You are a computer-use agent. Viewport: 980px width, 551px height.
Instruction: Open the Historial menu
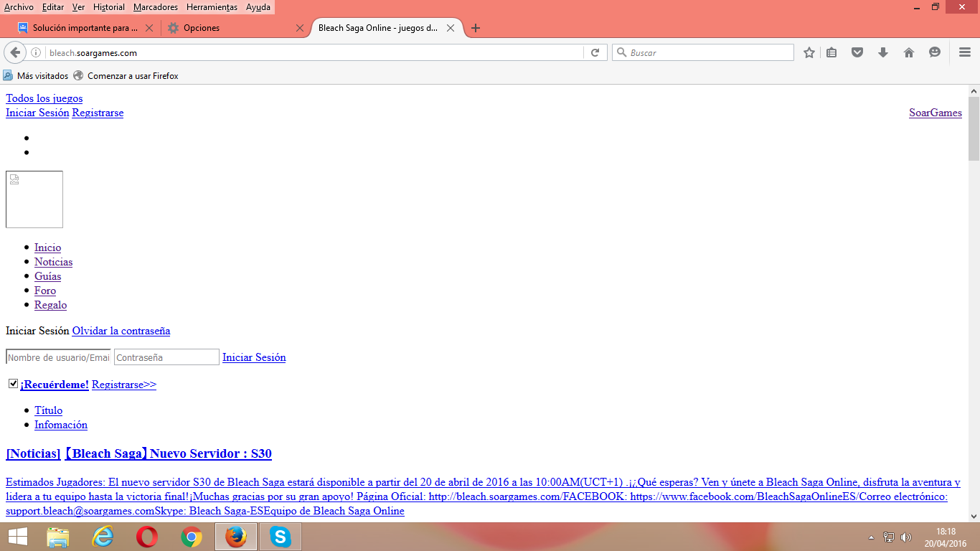109,7
